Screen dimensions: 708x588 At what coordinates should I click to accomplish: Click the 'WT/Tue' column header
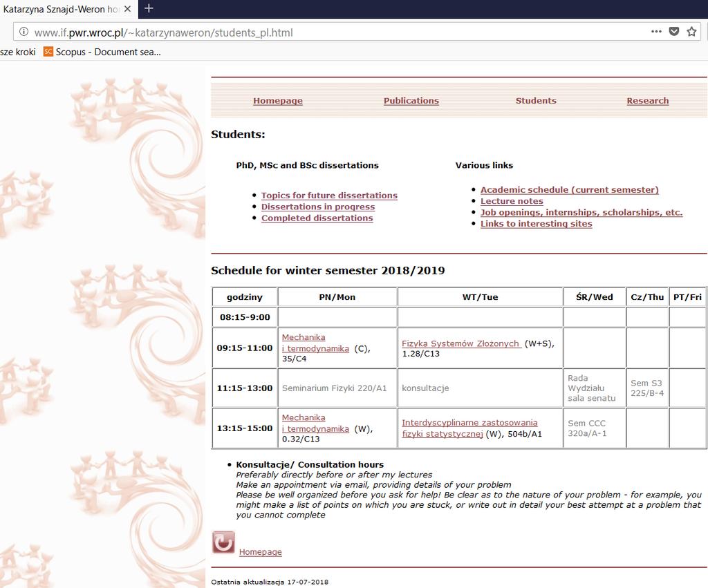click(480, 297)
